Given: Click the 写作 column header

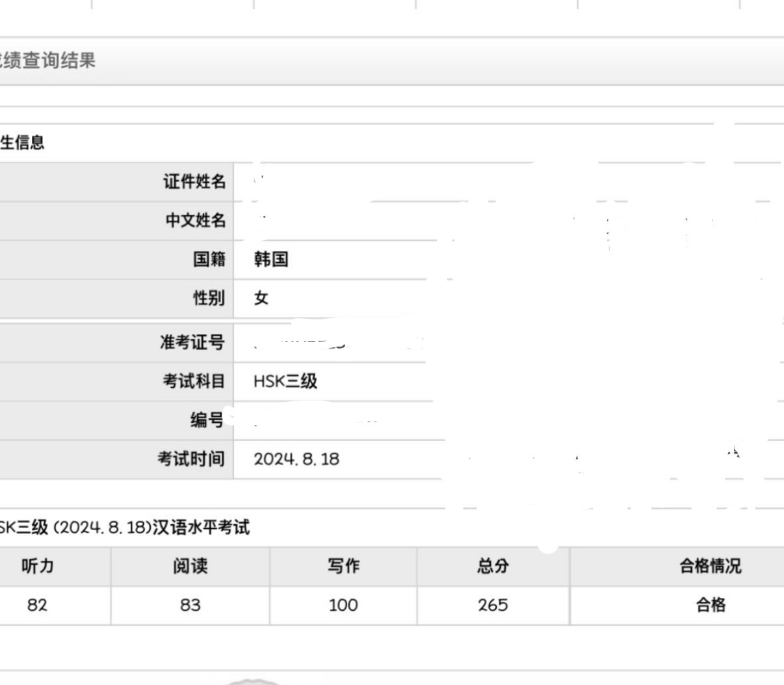Looking at the screenshot, I should coord(343,567).
